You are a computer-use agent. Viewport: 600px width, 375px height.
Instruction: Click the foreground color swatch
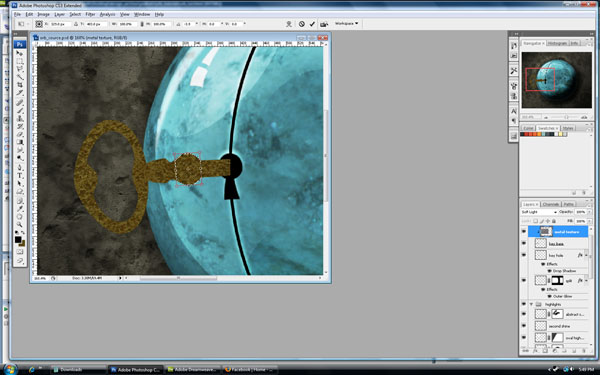[18, 240]
